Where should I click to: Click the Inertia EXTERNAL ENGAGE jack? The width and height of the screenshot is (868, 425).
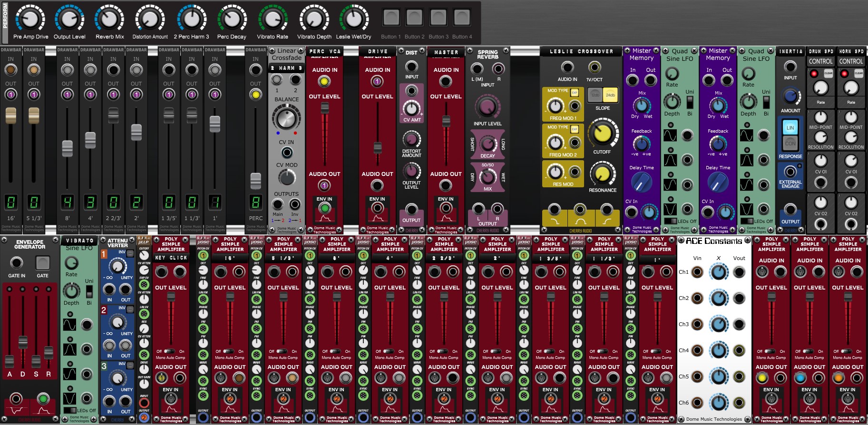coord(790,172)
